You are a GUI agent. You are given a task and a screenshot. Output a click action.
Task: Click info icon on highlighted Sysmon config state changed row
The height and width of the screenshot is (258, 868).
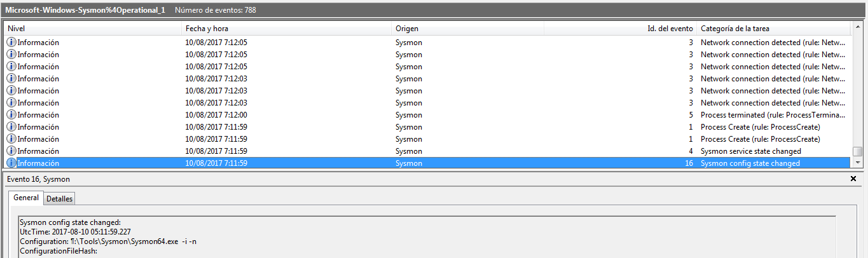tap(11, 163)
